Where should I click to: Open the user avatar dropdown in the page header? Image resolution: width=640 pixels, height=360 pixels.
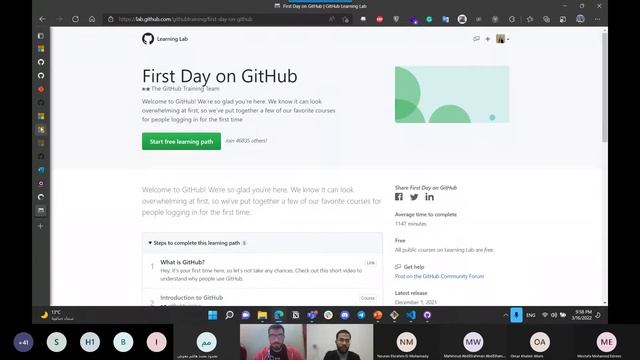(x=502, y=39)
